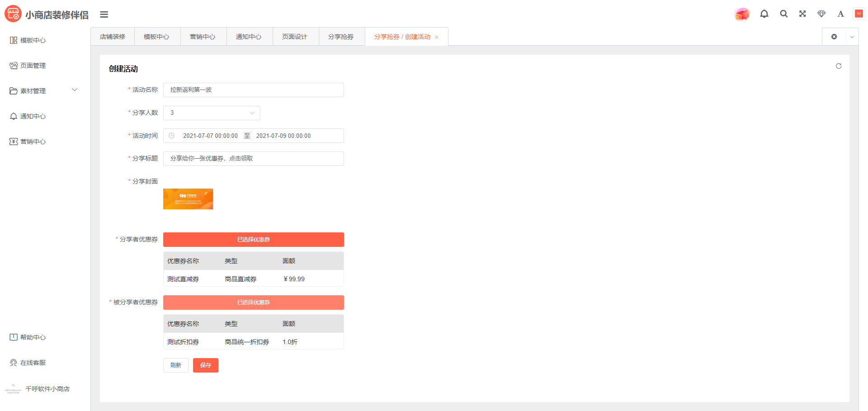This screenshot has width=868, height=411.
Task: Click the orange 分享封面 thumbnail image
Action: [x=188, y=199]
